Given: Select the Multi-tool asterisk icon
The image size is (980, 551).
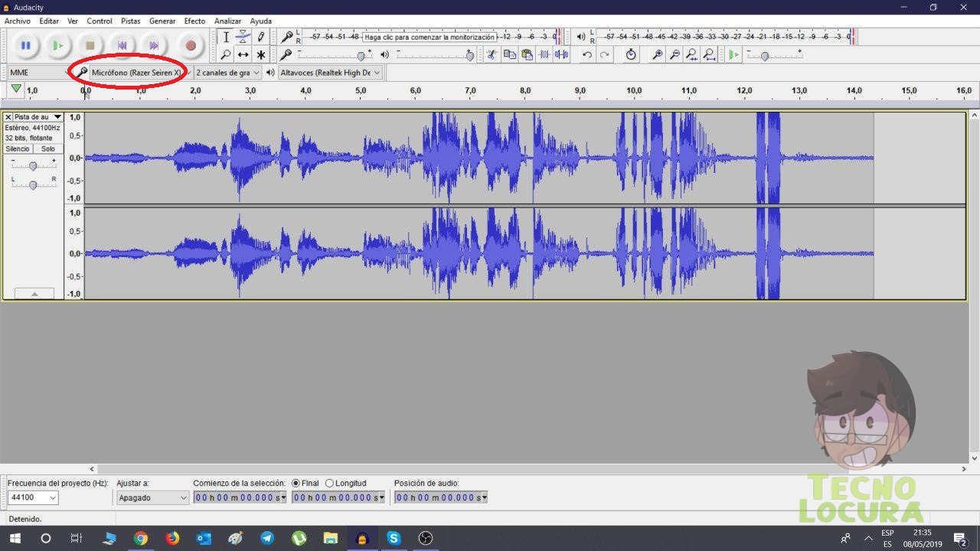Looking at the screenshot, I should pyautogui.click(x=261, y=54).
